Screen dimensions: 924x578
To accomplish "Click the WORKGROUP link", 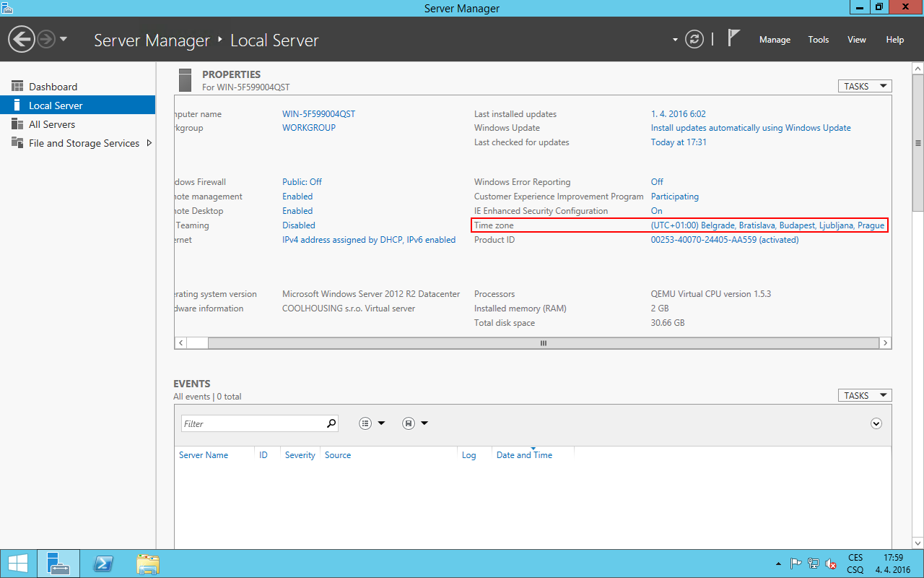I will (309, 128).
